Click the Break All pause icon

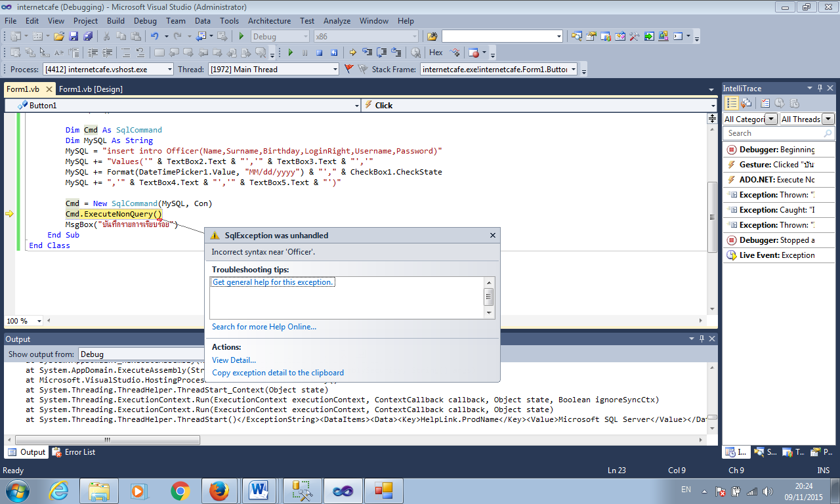[x=305, y=52]
